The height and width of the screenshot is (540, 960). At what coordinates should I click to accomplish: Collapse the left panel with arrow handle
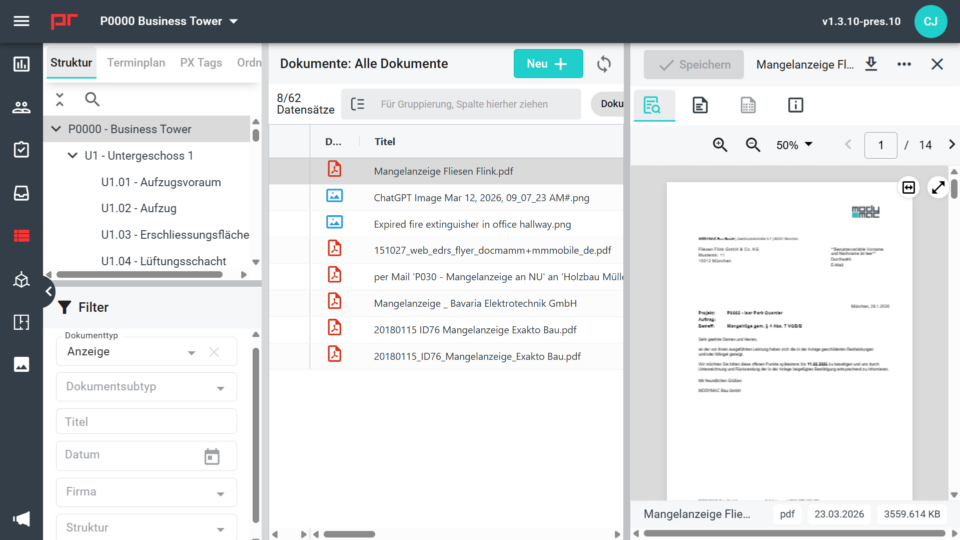[x=48, y=291]
